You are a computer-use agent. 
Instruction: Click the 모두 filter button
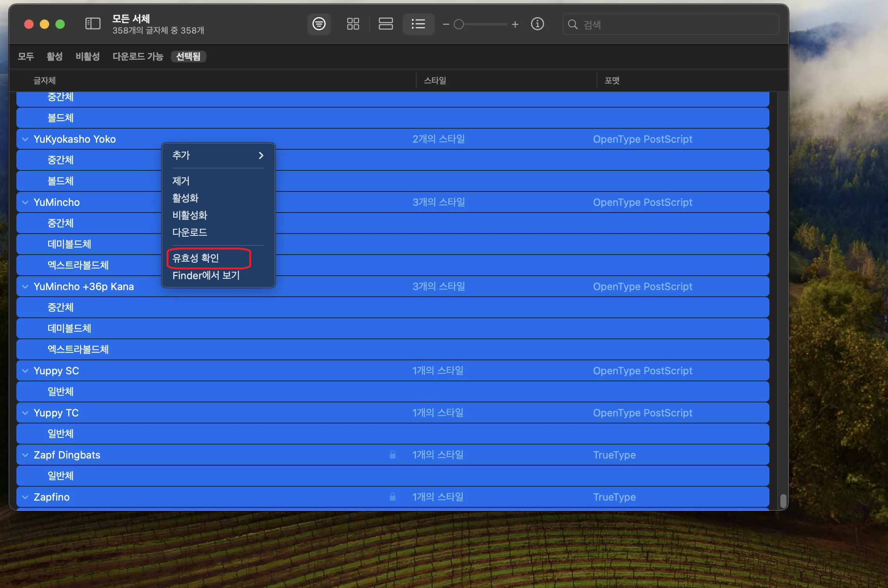coord(26,57)
